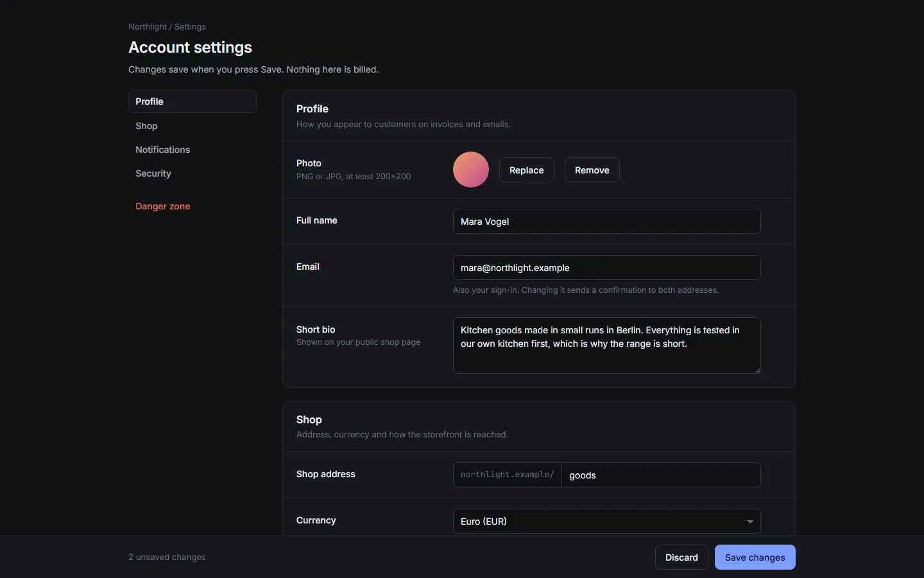Save changes to account settings
924x578 pixels.
point(755,557)
